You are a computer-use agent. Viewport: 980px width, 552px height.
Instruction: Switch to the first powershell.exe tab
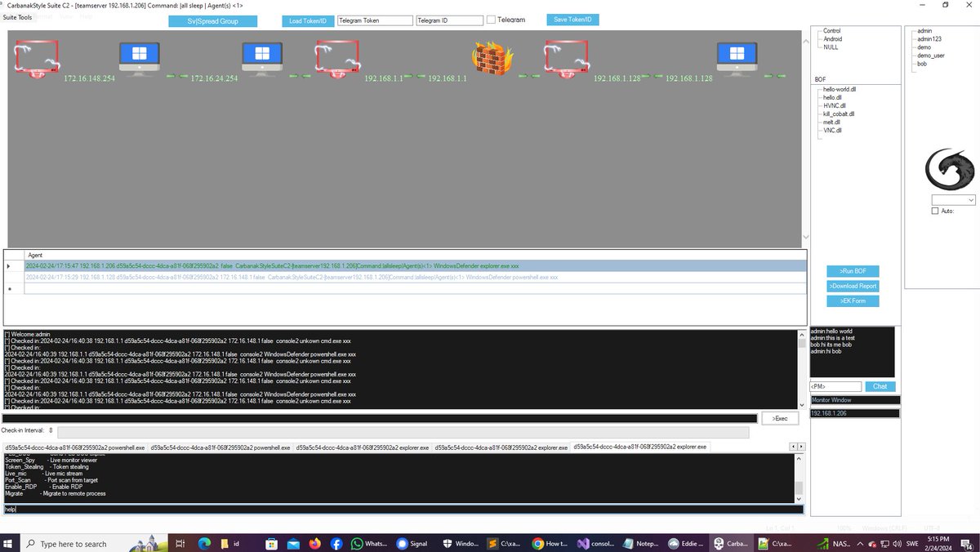click(x=75, y=447)
